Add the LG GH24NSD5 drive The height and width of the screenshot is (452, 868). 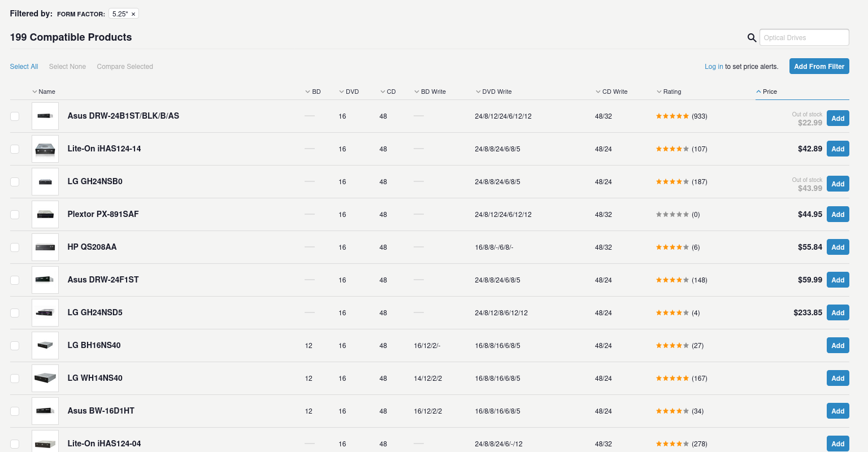838,312
